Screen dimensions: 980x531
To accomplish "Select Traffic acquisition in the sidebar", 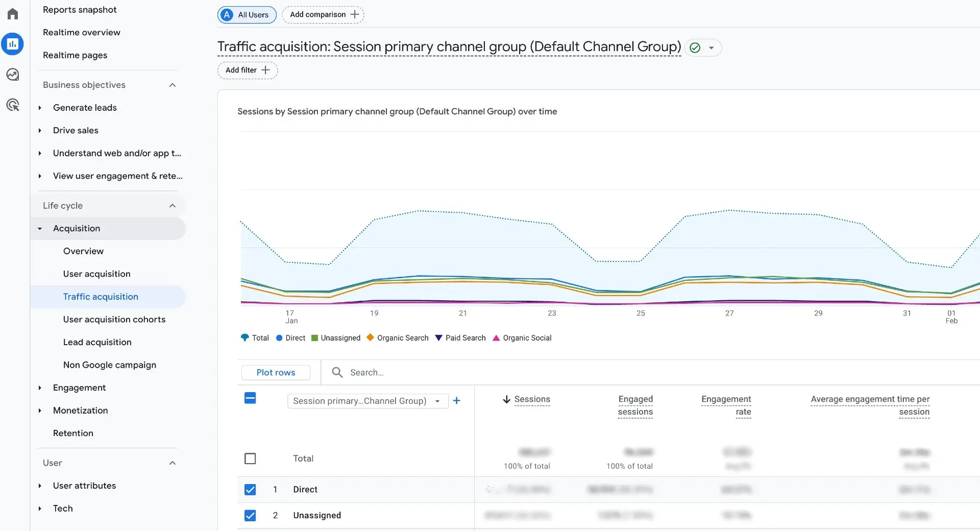I will point(101,296).
